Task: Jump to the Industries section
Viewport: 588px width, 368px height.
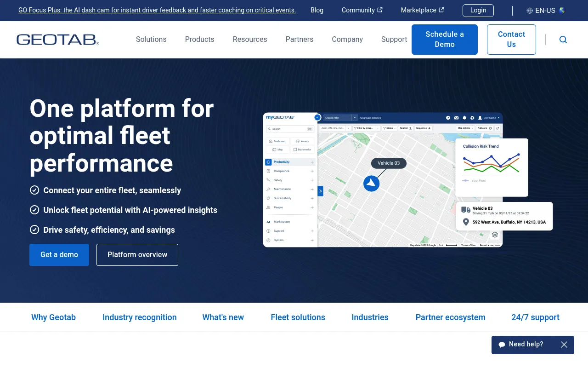Action: tap(370, 317)
